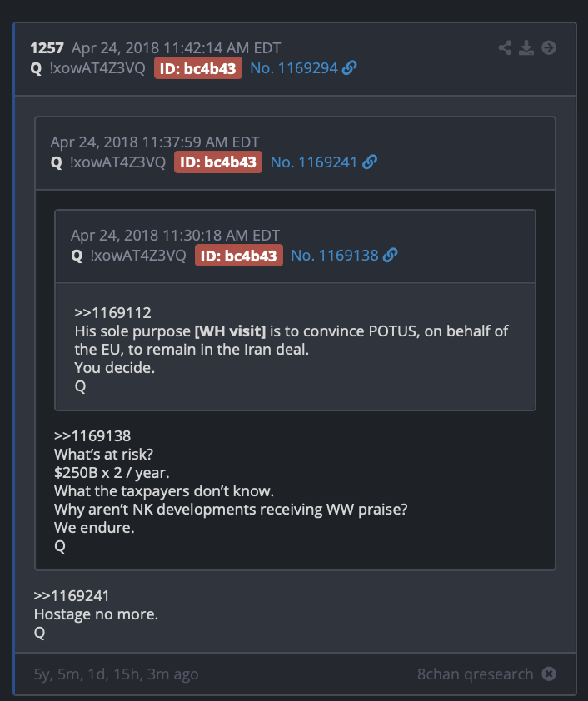This screenshot has height=701, width=588.
Task: Click ID: bc4b43 badge on 11:30:18 post
Action: tap(239, 256)
